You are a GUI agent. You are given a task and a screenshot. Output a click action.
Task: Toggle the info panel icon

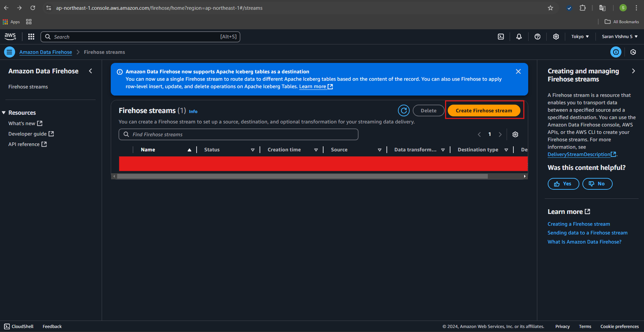click(x=616, y=52)
